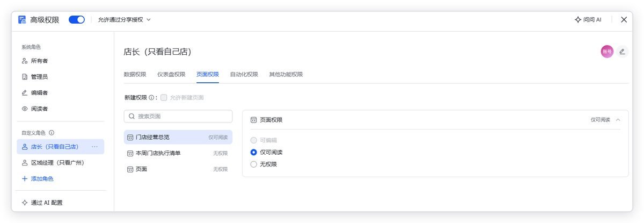Select the 可编辑 radio option

click(x=254, y=140)
